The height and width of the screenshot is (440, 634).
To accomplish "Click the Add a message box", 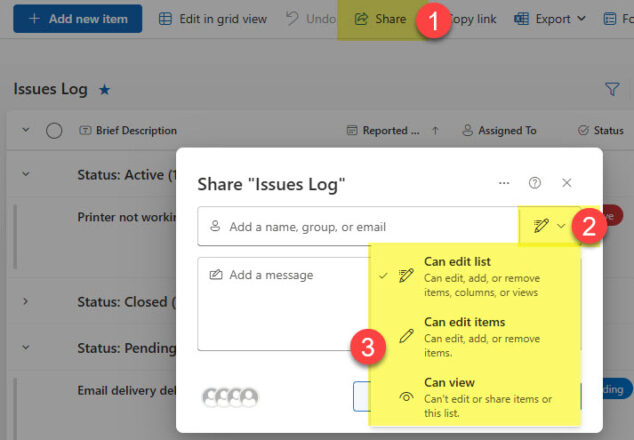I will click(x=283, y=304).
